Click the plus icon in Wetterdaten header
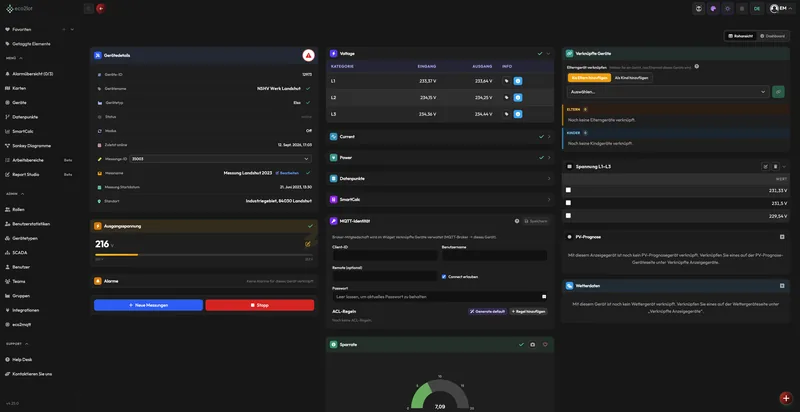This screenshot has height=412, width=800. [782, 286]
